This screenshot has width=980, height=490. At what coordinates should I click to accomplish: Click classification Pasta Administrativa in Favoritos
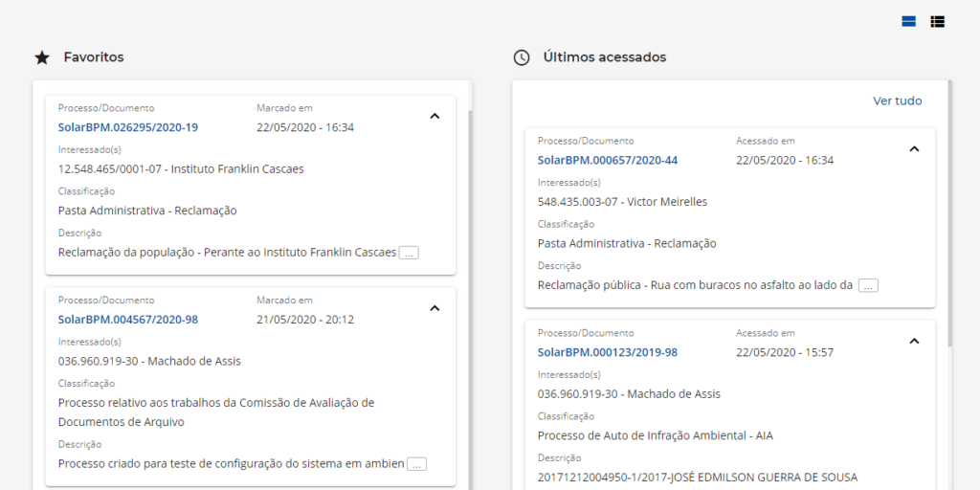(147, 212)
